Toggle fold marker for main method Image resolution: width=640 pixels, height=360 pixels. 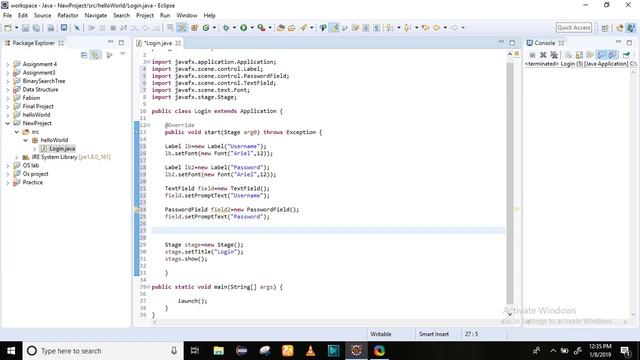(x=148, y=287)
